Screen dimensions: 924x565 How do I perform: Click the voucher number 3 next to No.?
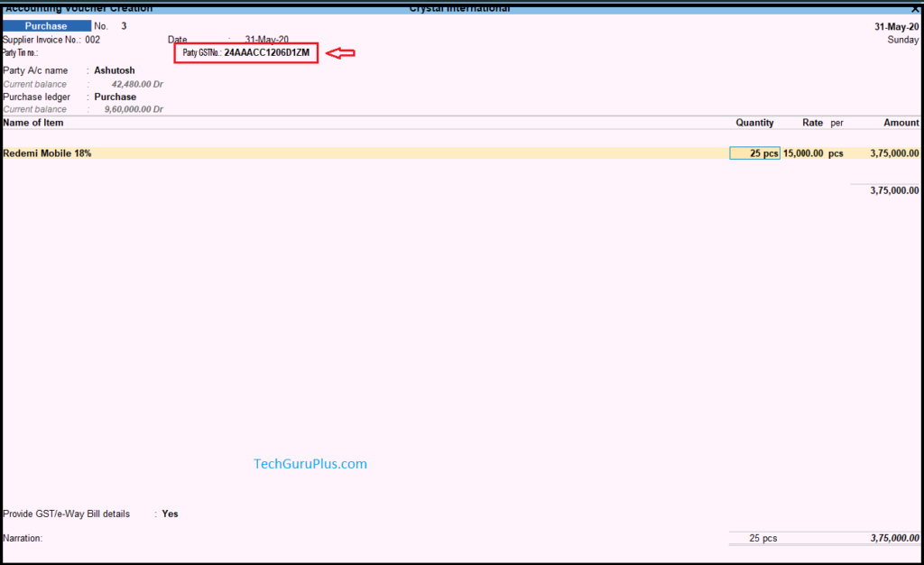pyautogui.click(x=124, y=26)
